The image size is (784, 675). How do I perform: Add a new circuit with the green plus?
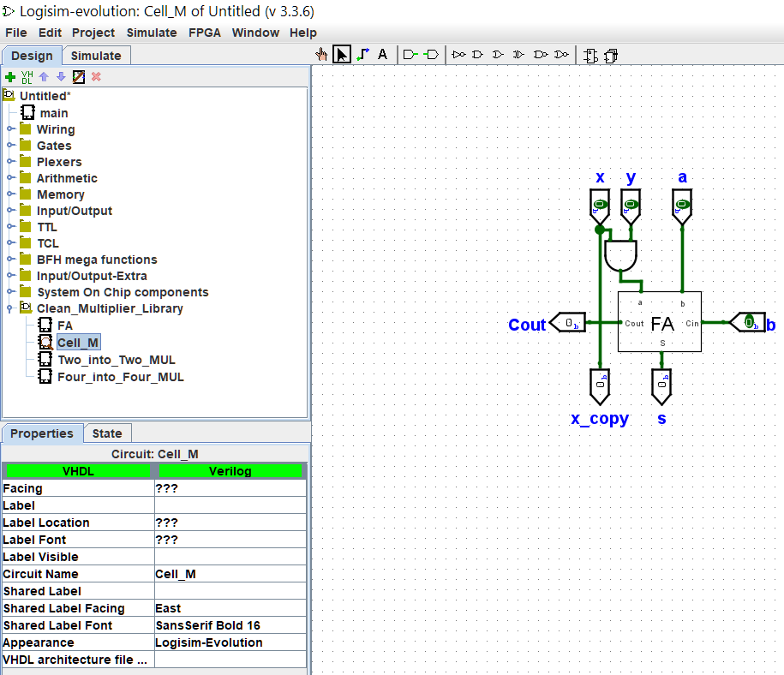point(10,77)
